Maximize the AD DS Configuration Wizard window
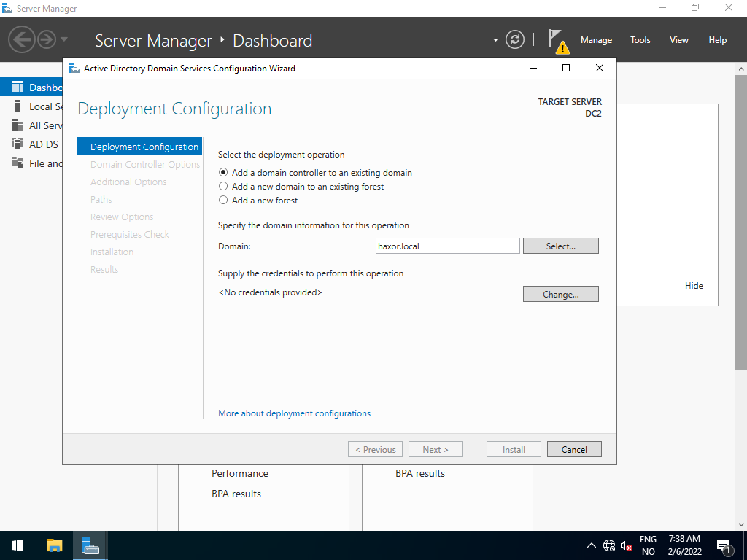747x560 pixels. coord(566,68)
